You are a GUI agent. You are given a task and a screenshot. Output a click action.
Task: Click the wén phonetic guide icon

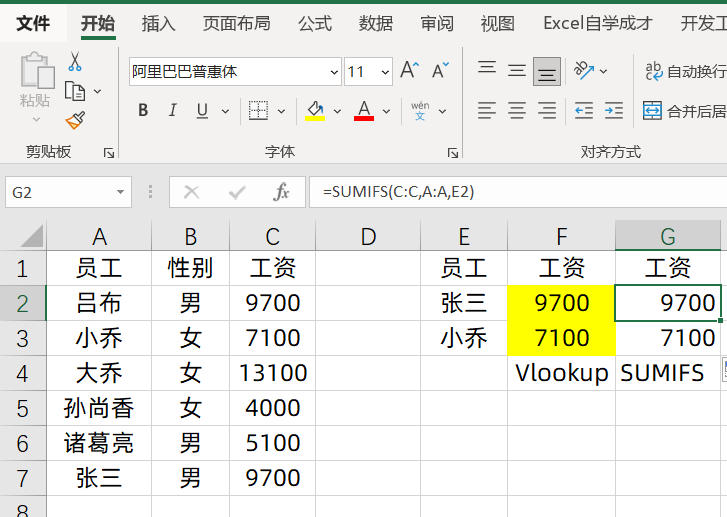(x=420, y=111)
